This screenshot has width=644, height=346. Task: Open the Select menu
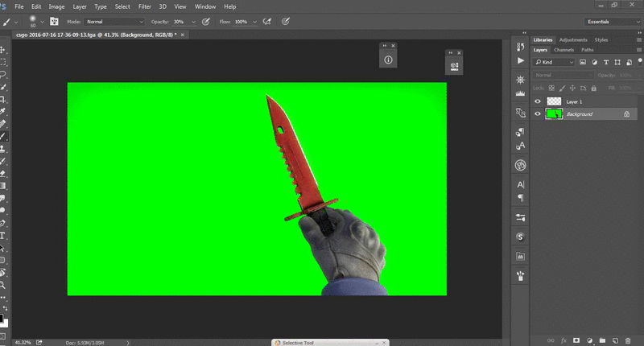122,6
